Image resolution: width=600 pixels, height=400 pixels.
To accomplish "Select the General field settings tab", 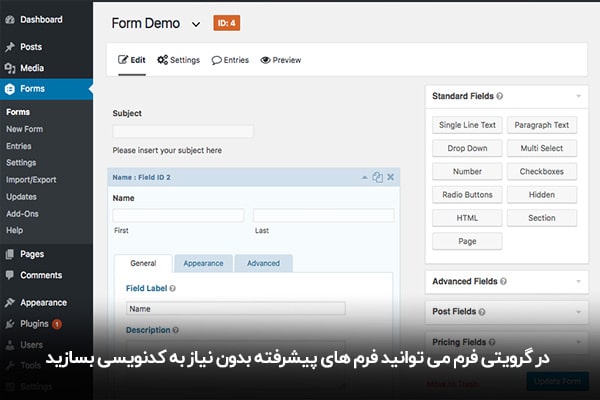I will [x=143, y=263].
